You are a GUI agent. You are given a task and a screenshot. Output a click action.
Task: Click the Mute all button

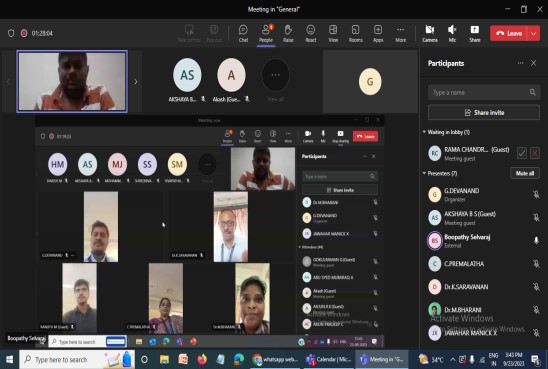[525, 173]
